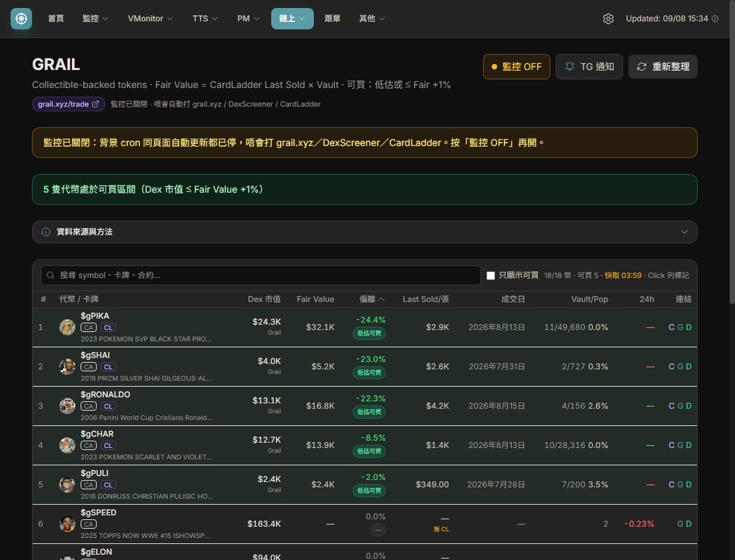735x560 pixels.
Task: Open D link in $gPULI row
Action: tap(688, 485)
